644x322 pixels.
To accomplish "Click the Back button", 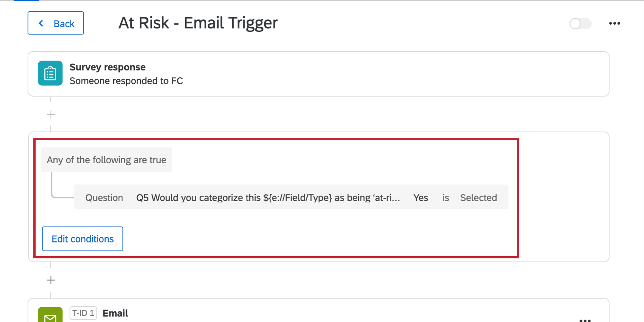I will click(56, 23).
